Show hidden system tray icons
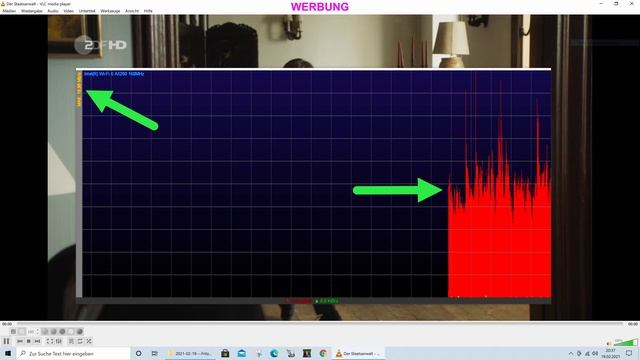This screenshot has height=360, width=640. point(571,353)
